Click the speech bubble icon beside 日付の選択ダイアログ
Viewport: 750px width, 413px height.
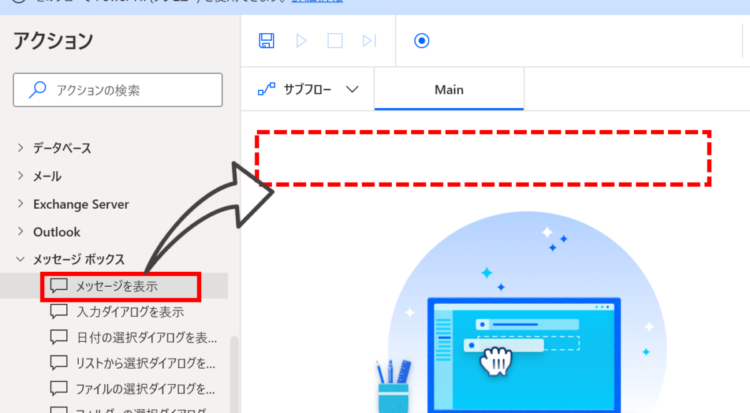[59, 337]
